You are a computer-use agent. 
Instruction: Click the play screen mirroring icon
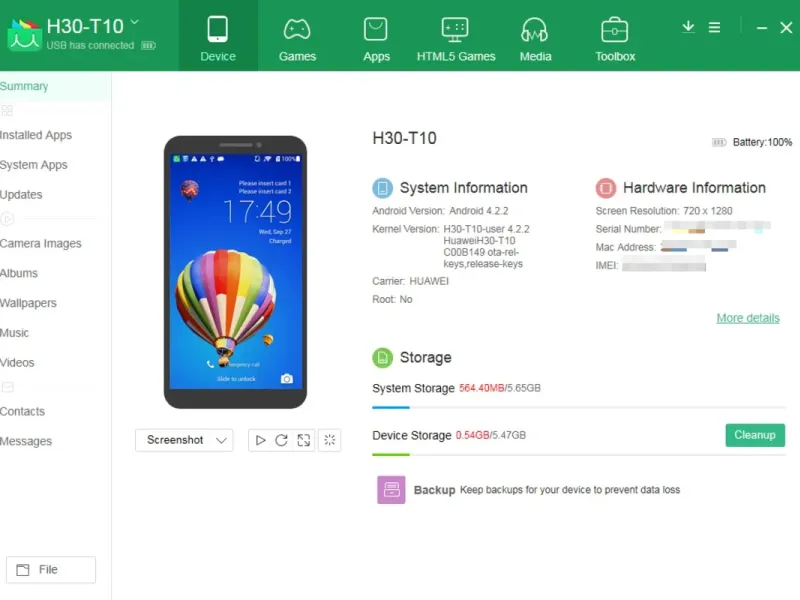tap(260, 440)
